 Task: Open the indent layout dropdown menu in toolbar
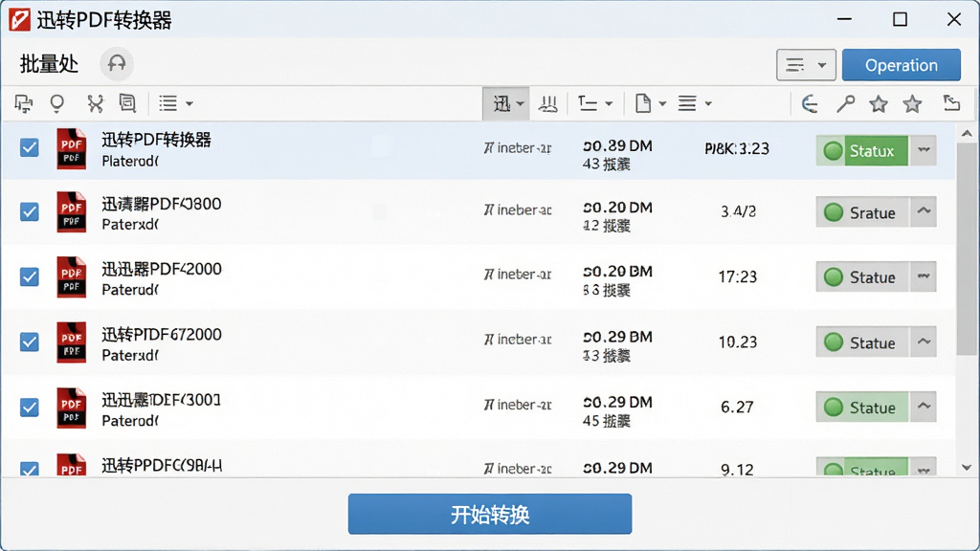[595, 103]
